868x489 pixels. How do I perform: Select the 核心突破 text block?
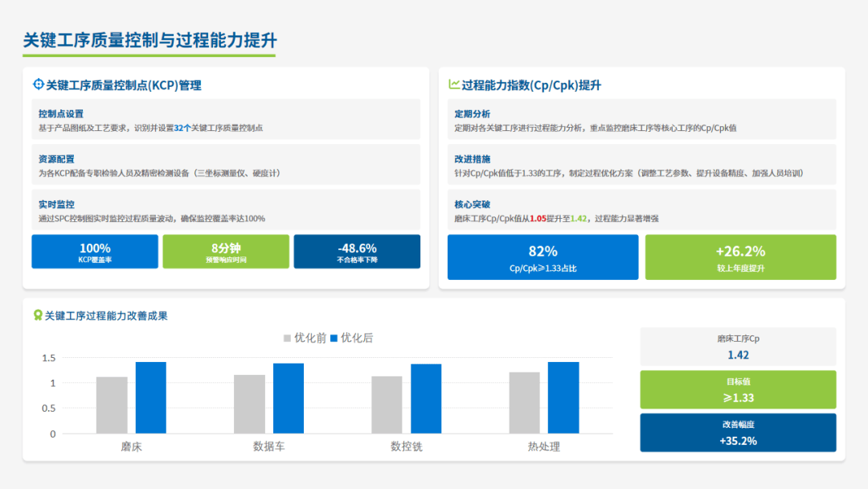(645, 211)
